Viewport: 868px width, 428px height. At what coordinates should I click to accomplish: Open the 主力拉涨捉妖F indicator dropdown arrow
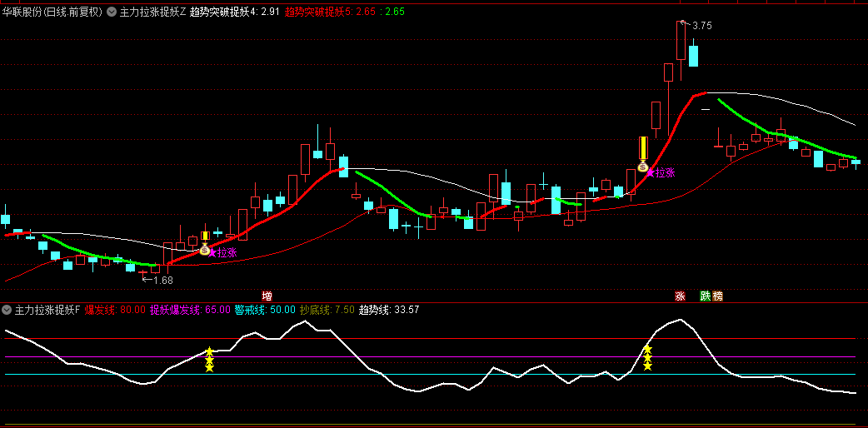pyautogui.click(x=7, y=310)
